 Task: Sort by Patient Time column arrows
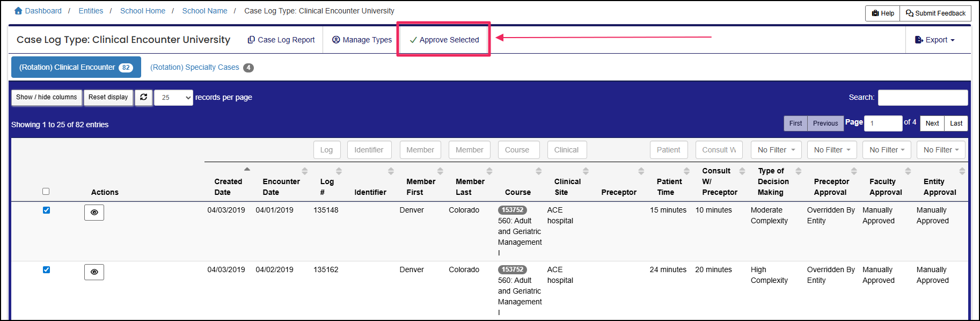pos(686,171)
